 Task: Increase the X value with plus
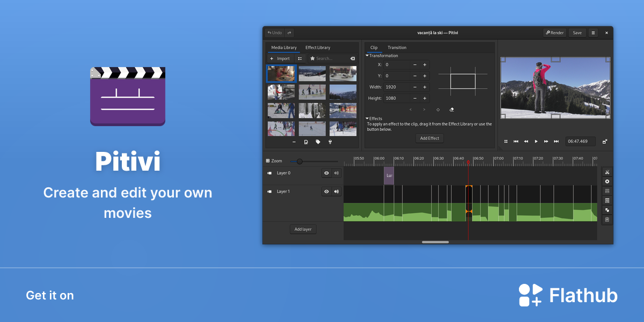[425, 64]
